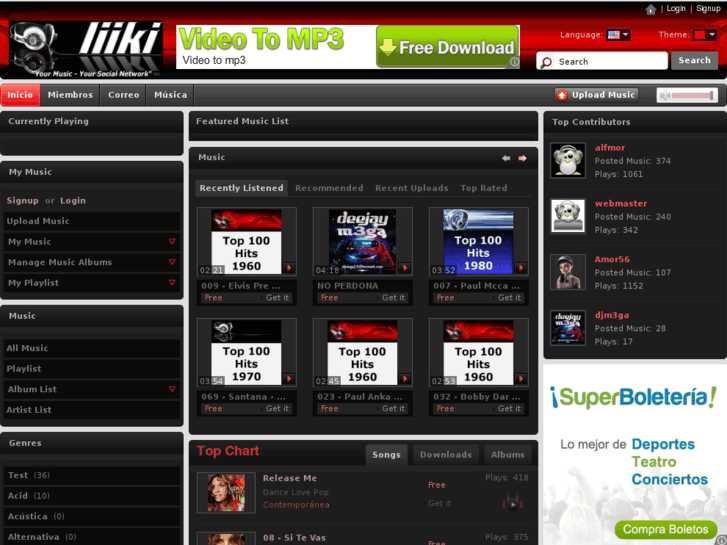Click the Upload Music button in navbar
Image resolution: width=727 pixels, height=545 pixels.
596,95
